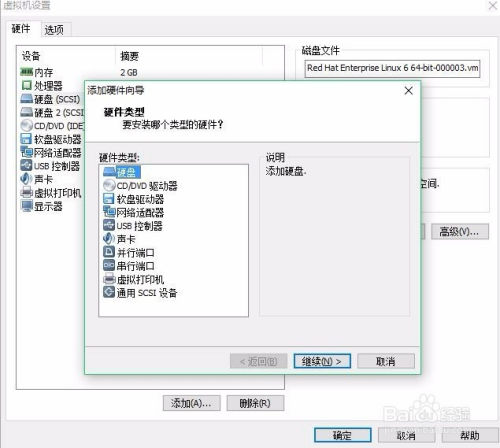
Task: Open 高级(V)... settings
Action: (x=460, y=231)
